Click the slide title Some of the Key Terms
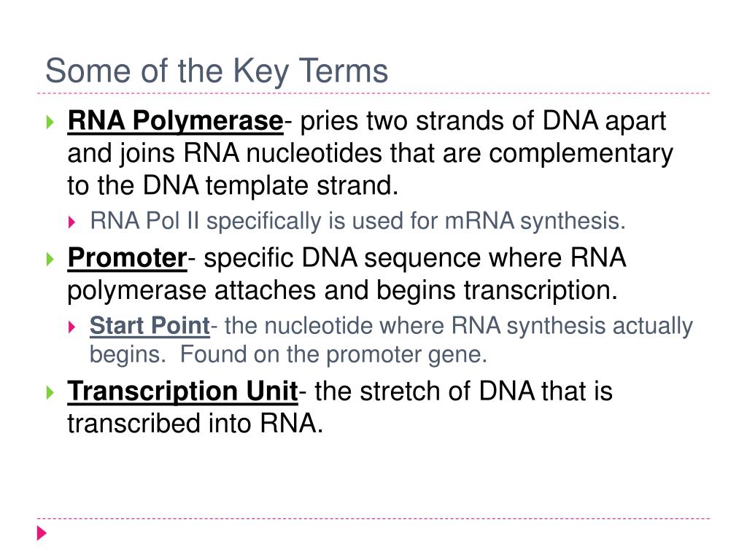The height and width of the screenshot is (560, 747). pyautogui.click(x=217, y=71)
